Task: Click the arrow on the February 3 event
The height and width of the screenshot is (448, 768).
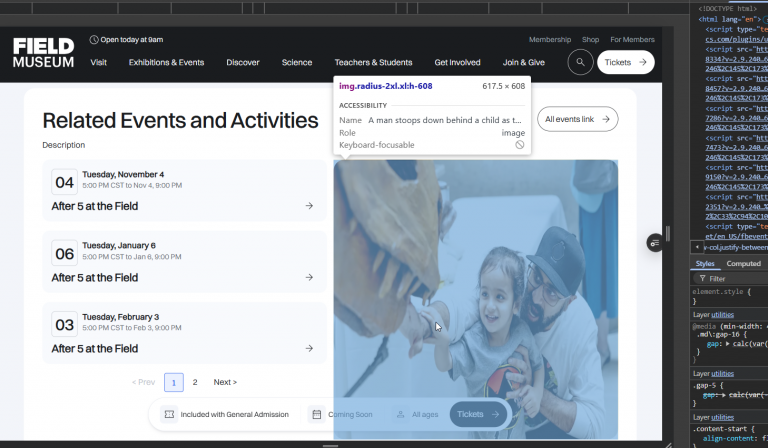Action: click(x=309, y=348)
